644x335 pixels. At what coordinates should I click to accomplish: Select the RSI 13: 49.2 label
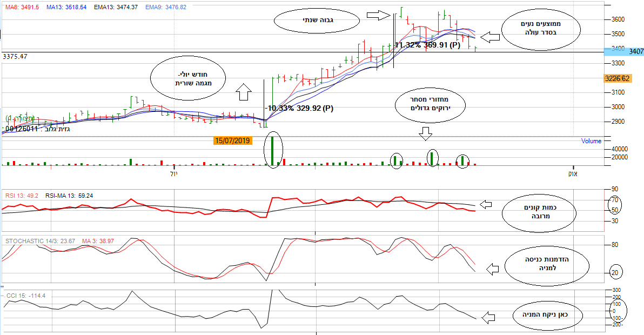22,196
